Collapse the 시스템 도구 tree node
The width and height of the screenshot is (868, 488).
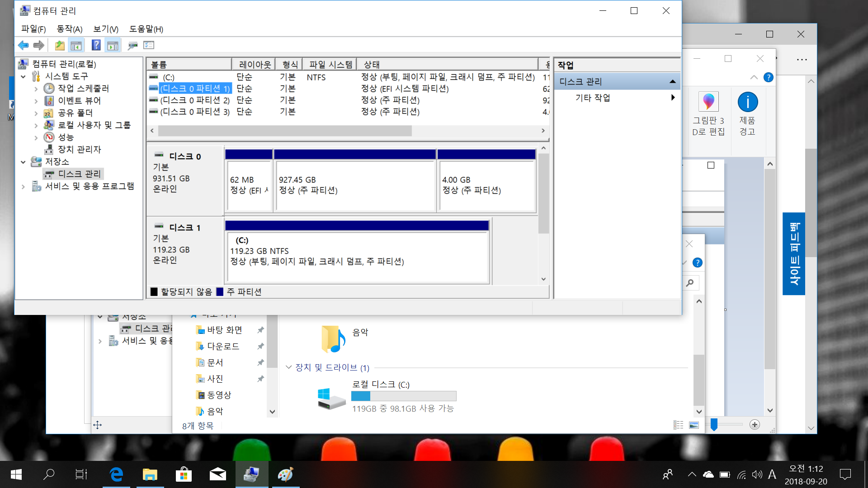[23, 76]
